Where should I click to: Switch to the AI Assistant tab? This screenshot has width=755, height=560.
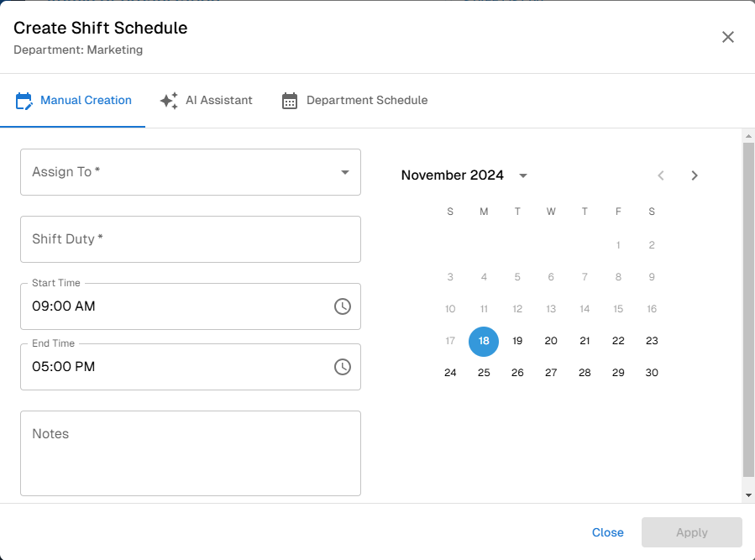pos(207,100)
